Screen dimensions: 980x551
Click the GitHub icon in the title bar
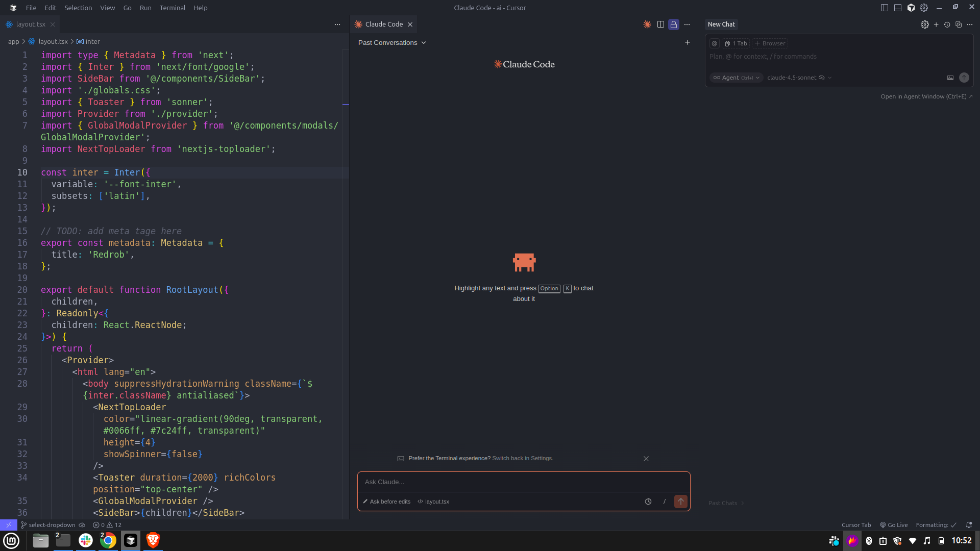coord(912,8)
